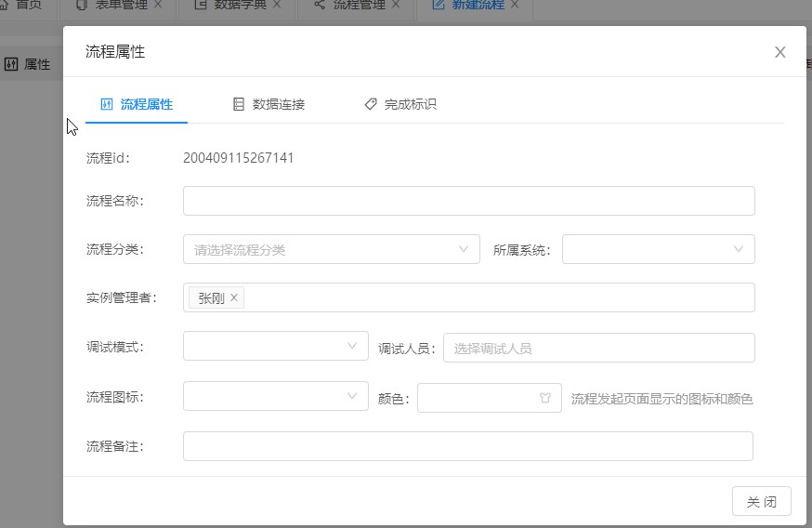The height and width of the screenshot is (528, 812).
Task: Close the 流程管理 tab
Action: coord(396,5)
